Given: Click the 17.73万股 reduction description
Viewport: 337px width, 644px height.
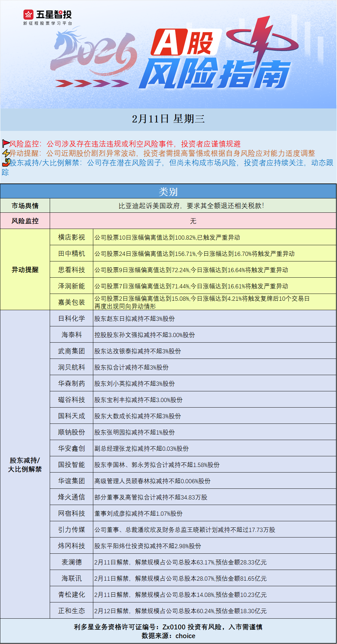Looking at the screenshot, I should coord(185,530).
